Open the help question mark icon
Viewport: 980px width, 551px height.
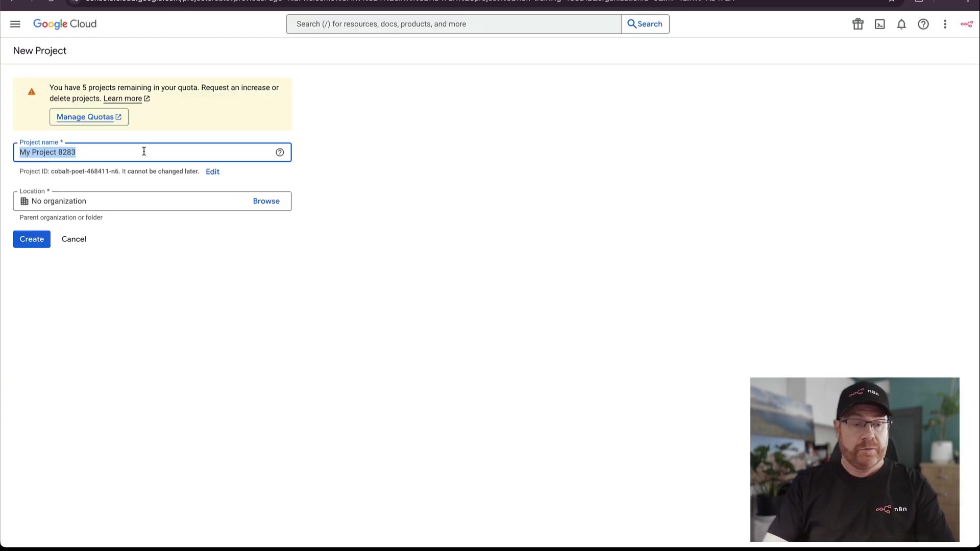[923, 24]
